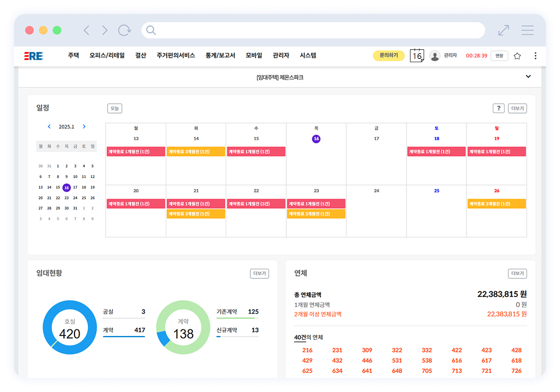Screen dimensions: 560x392
Task: Click the yellow event on day 14
Action: [196, 152]
